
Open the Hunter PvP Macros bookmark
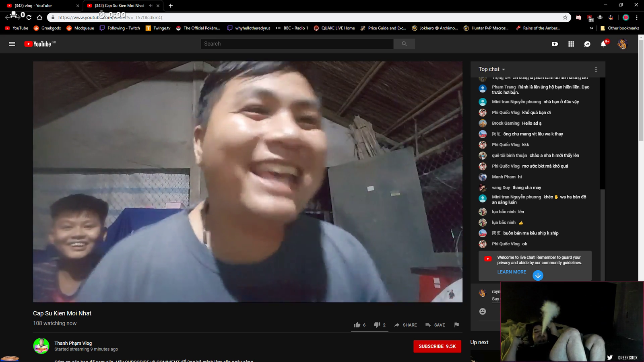(486, 28)
